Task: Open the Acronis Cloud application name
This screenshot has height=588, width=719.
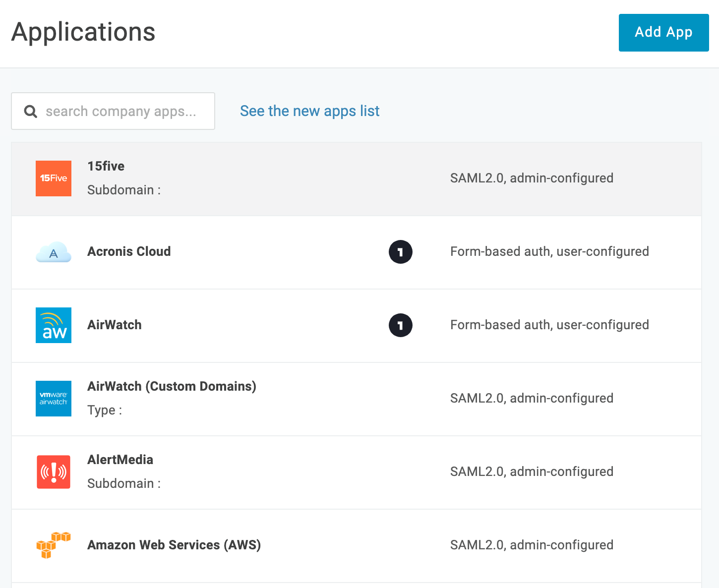Action: click(129, 251)
